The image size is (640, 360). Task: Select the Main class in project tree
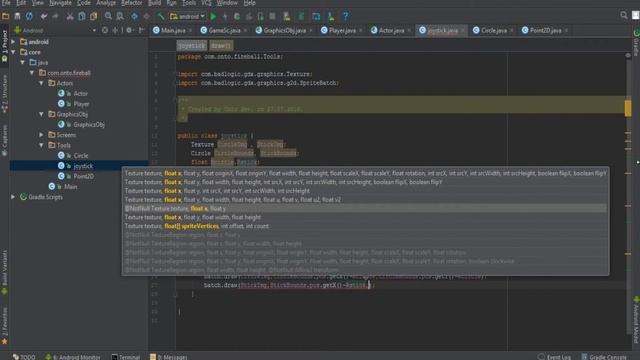coord(70,187)
